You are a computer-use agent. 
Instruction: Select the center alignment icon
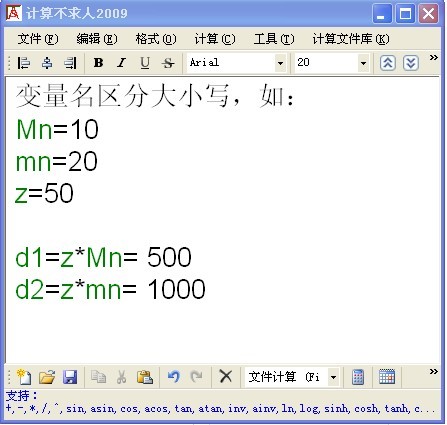pyautogui.click(x=47, y=63)
